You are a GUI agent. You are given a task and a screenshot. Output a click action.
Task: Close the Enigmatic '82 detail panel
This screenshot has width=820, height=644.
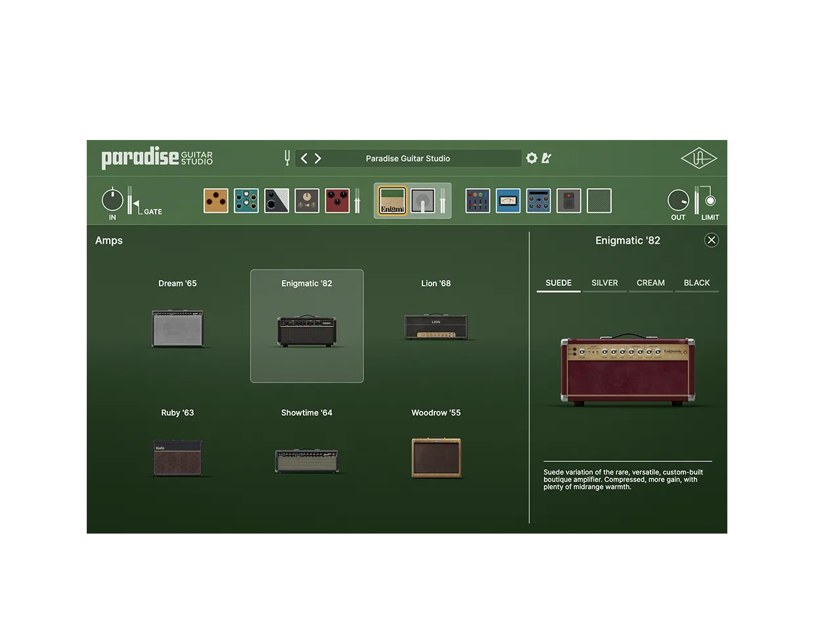tap(712, 240)
